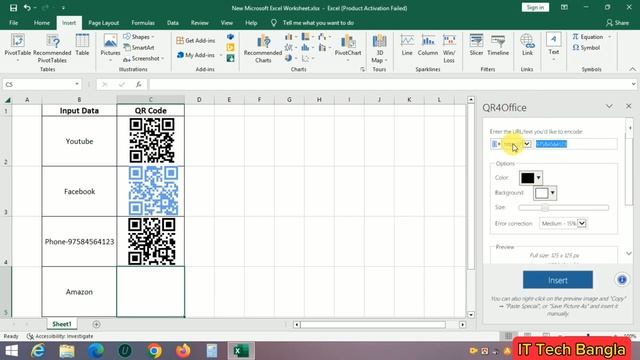Switch to the Home tab
Image resolution: width=640 pixels, height=360 pixels.
[42, 23]
